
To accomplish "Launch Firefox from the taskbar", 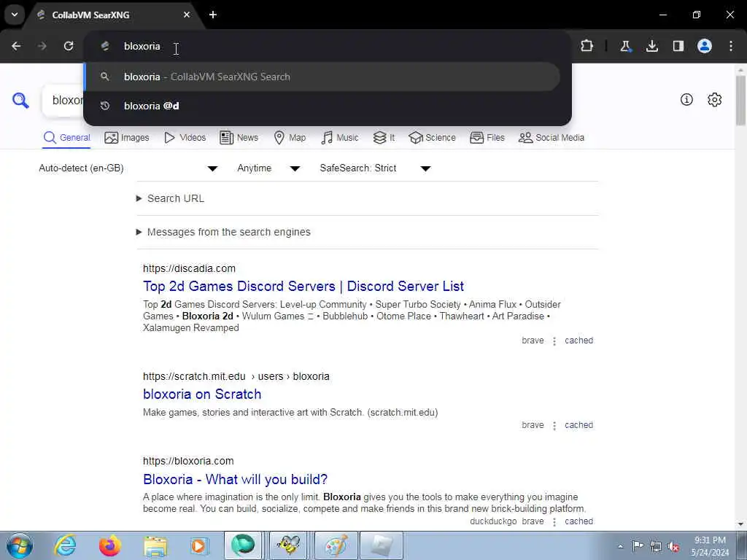I will tap(110, 545).
